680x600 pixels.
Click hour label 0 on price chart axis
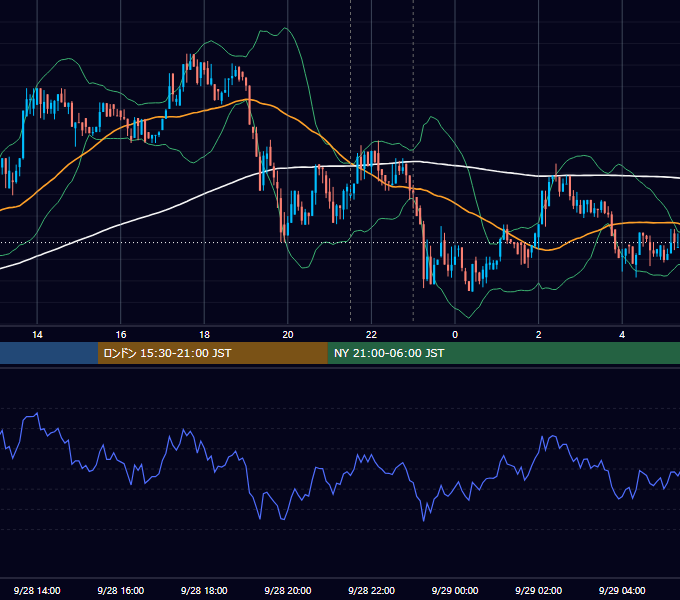(455, 335)
